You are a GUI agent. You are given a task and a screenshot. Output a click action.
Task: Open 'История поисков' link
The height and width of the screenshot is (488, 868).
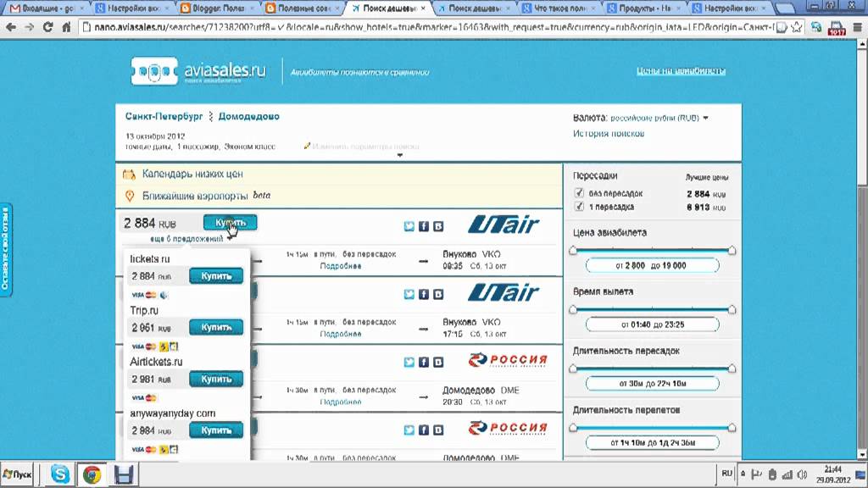point(609,133)
